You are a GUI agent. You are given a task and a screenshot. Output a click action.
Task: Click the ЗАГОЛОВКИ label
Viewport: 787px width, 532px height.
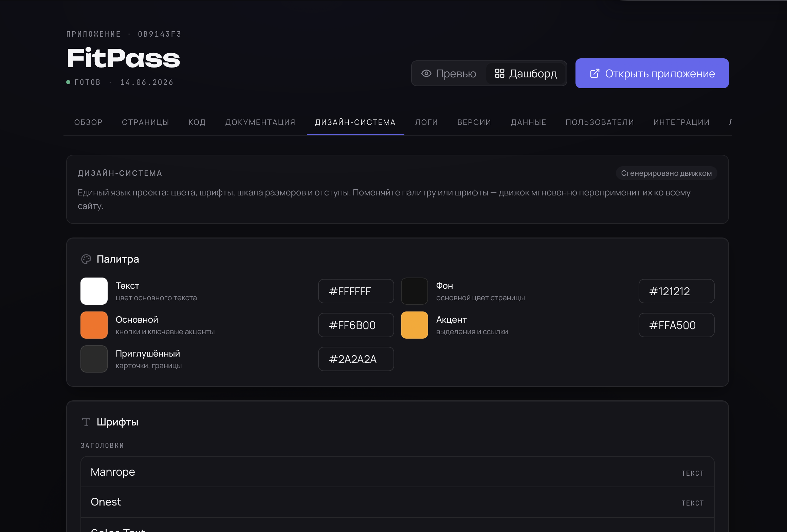[102, 445]
